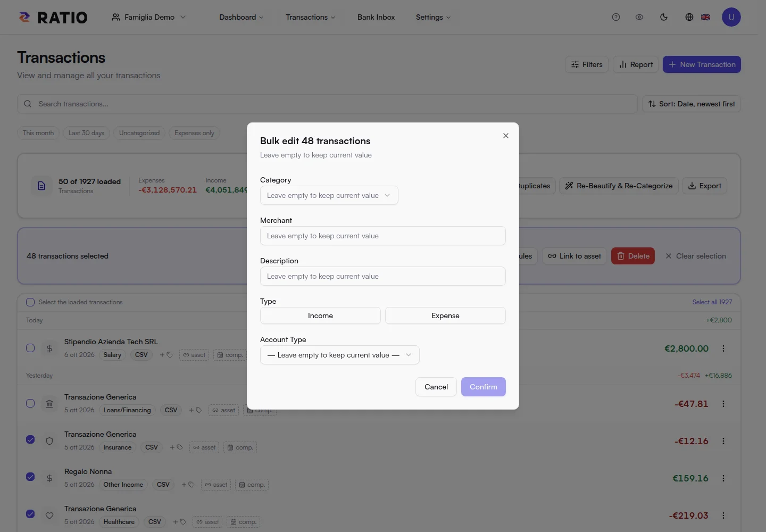Click the RATIO logo
The width and height of the screenshot is (766, 532).
(53, 17)
